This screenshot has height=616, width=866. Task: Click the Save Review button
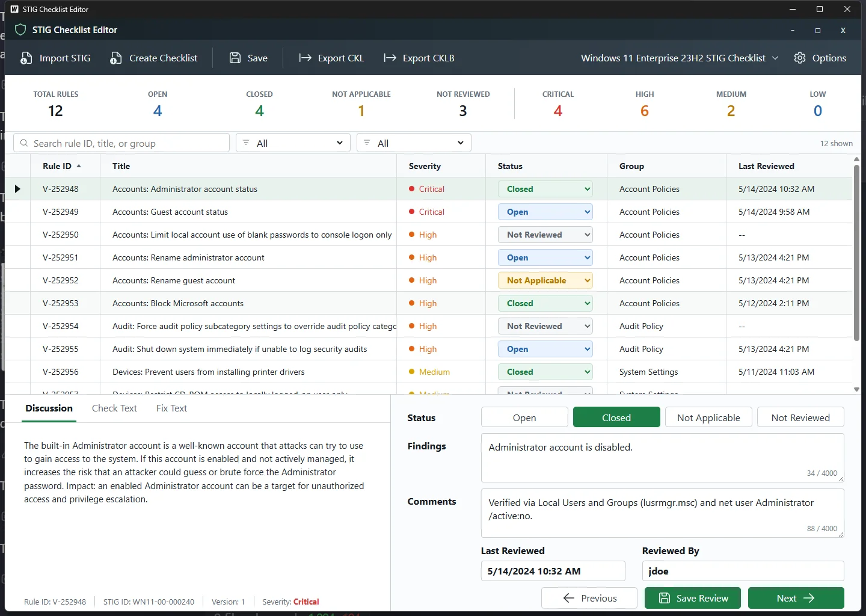[x=693, y=598]
